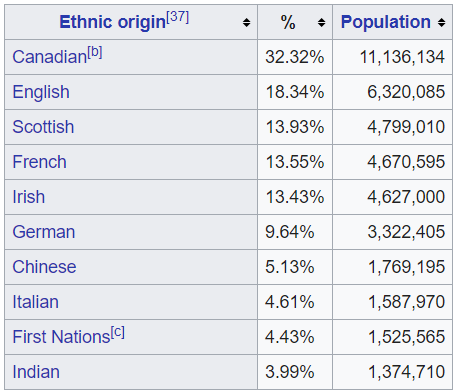Sort table by Population column arrows
This screenshot has width=455, height=390.
(x=441, y=23)
